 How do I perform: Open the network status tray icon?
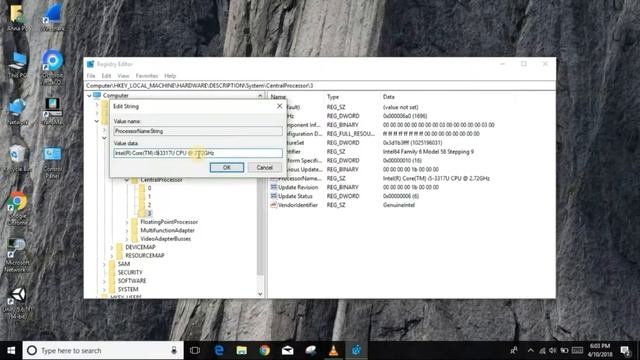tap(542, 351)
